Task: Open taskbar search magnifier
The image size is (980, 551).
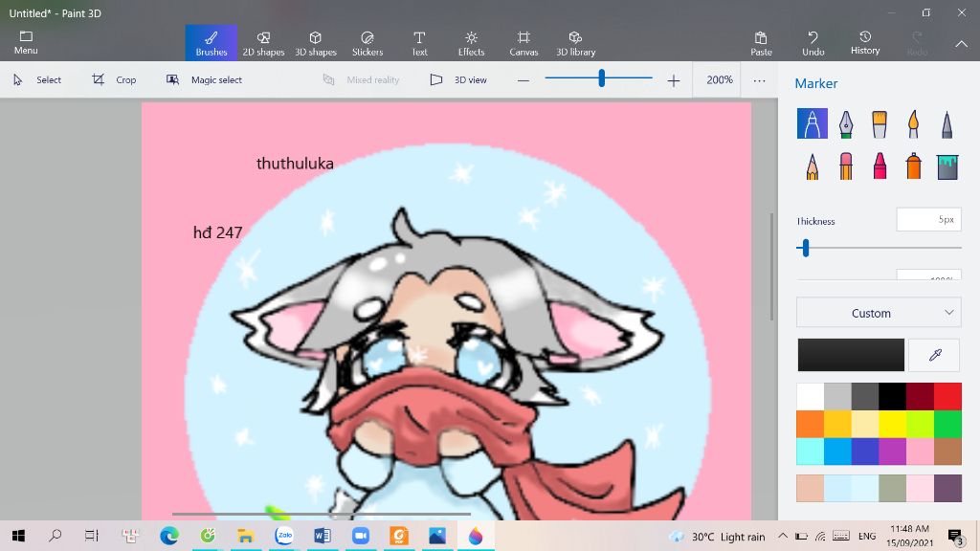Action: (55, 536)
